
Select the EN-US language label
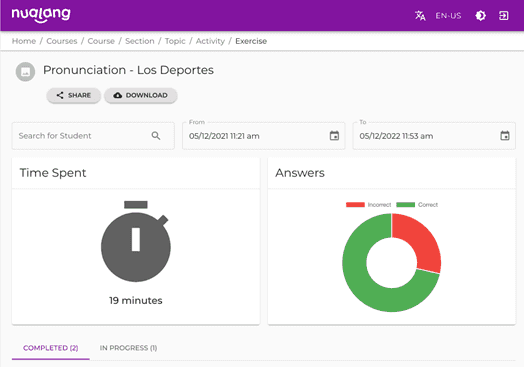pyautogui.click(x=448, y=16)
